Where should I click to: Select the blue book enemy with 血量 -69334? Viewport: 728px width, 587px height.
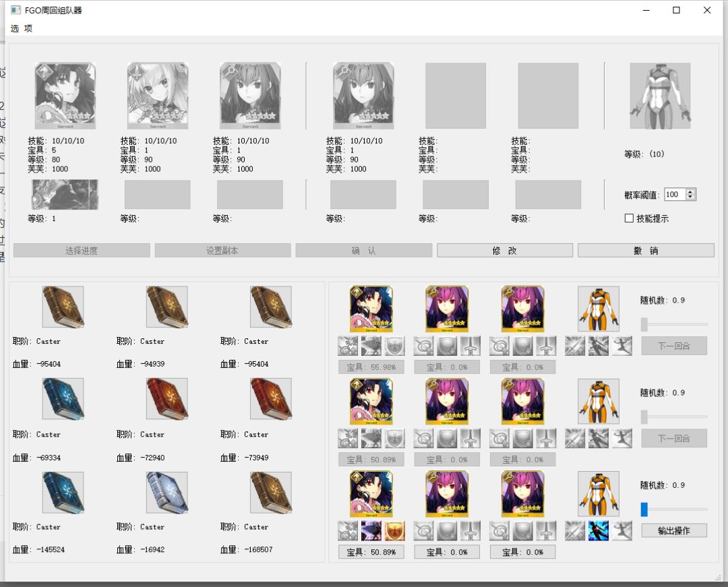[x=63, y=399]
